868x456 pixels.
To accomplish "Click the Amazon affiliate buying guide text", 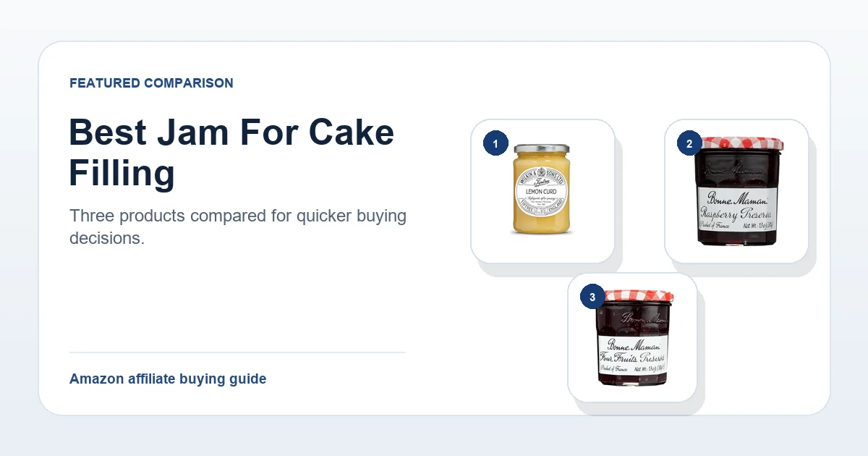I will pos(168,379).
